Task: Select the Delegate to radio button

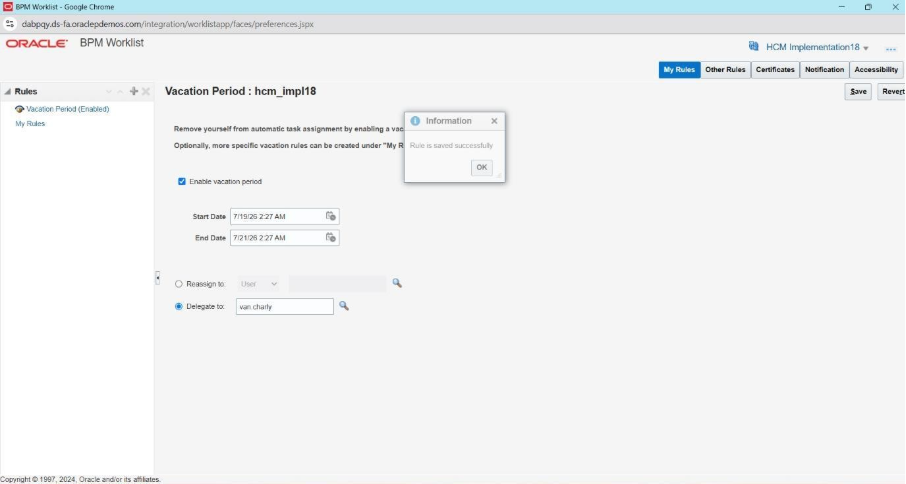Action: click(x=179, y=306)
